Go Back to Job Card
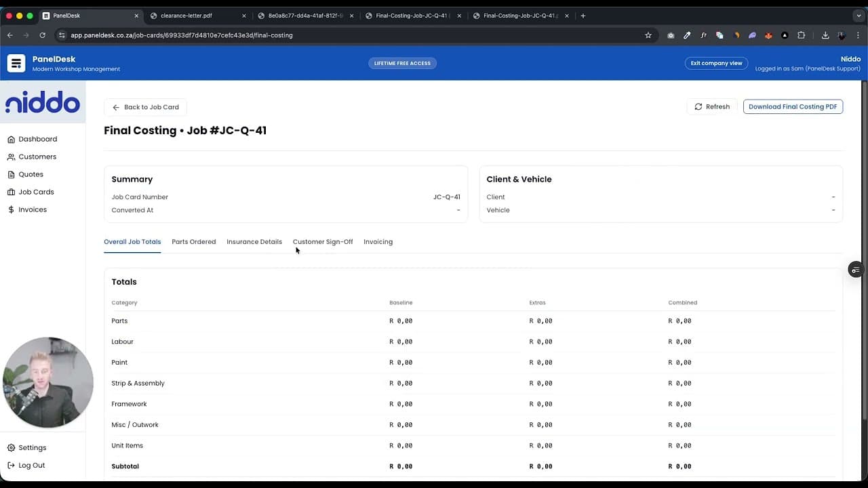The height and width of the screenshot is (488, 868). coord(145,106)
